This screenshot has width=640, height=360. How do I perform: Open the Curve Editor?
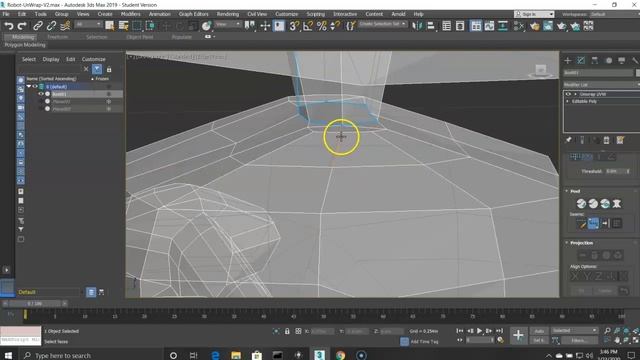click(489, 26)
